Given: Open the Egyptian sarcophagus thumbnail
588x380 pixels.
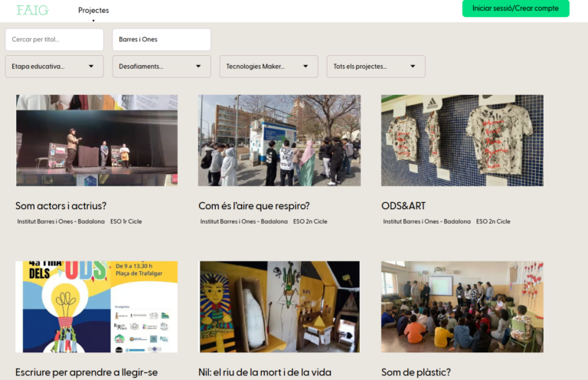Looking at the screenshot, I should coord(279,306).
